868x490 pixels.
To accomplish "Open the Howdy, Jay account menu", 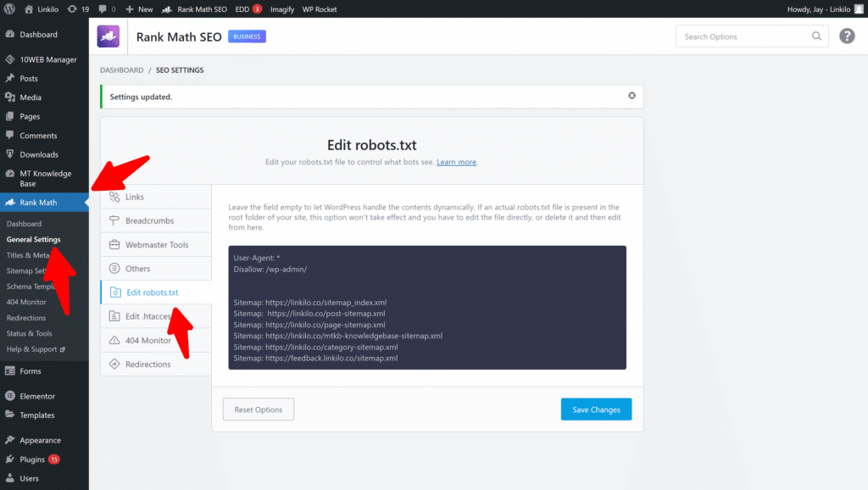I will point(825,8).
